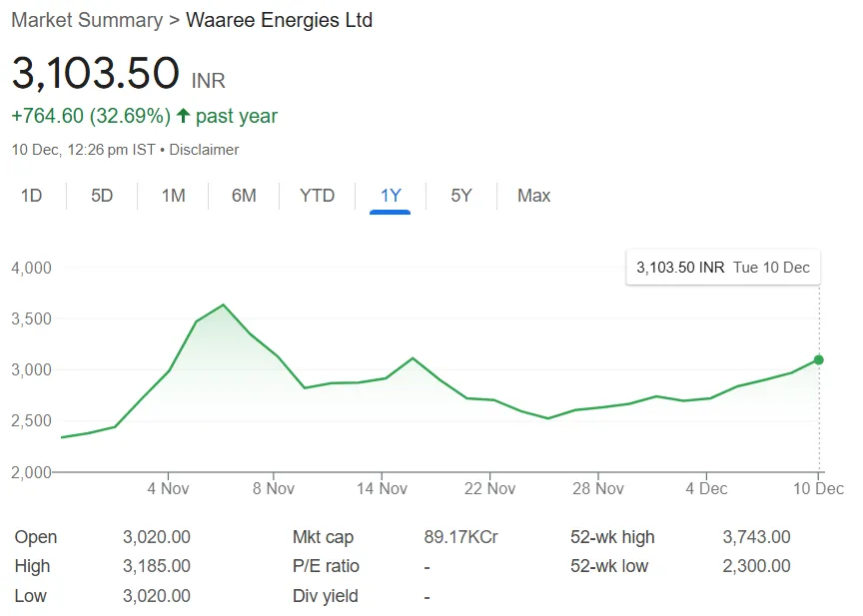Click the 22 Nov axis label
863x616 pixels.
(x=489, y=488)
